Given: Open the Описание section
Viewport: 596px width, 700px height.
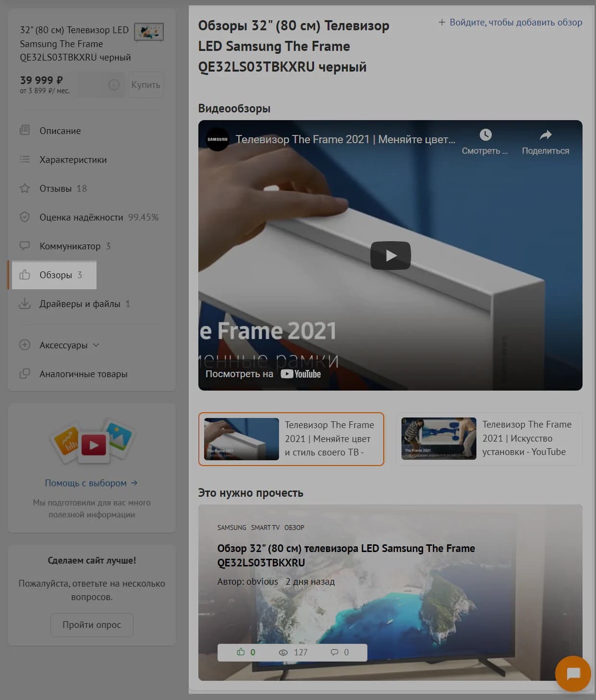Looking at the screenshot, I should (60, 131).
